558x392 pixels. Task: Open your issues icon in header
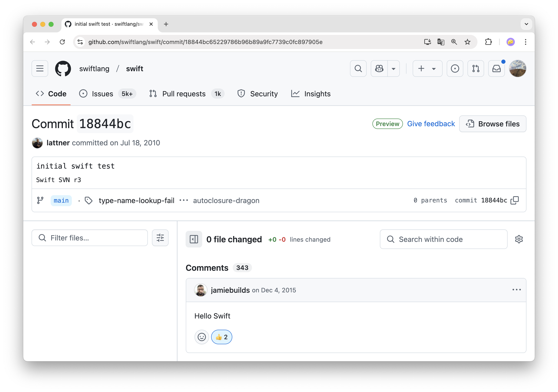click(x=455, y=69)
